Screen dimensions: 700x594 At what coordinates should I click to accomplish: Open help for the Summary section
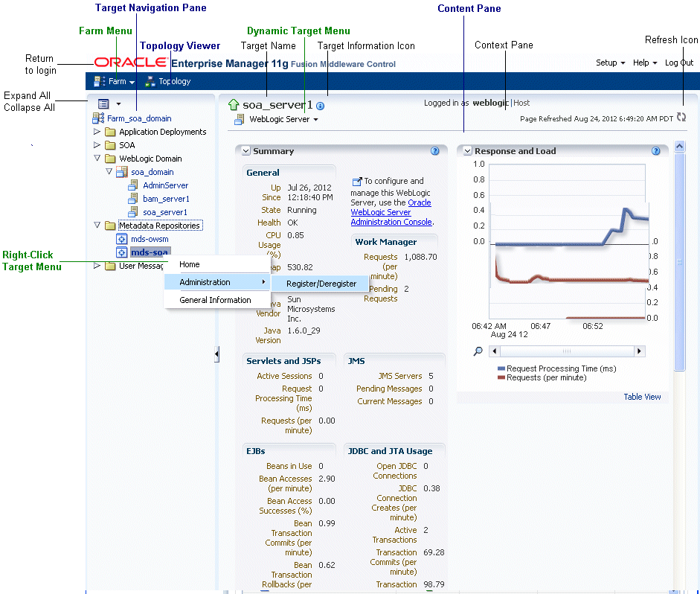click(x=435, y=151)
